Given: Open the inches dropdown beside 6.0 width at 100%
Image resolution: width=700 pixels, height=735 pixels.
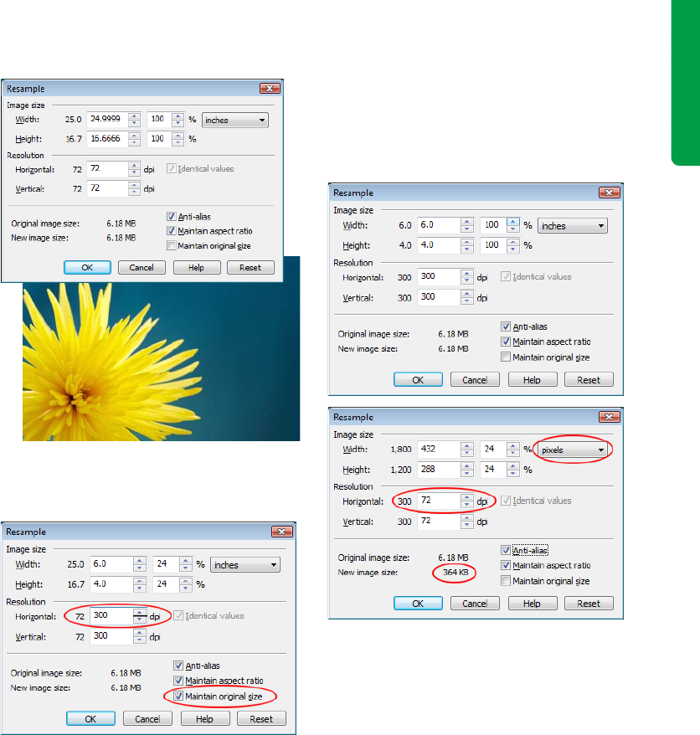Looking at the screenshot, I should pyautogui.click(x=573, y=226).
